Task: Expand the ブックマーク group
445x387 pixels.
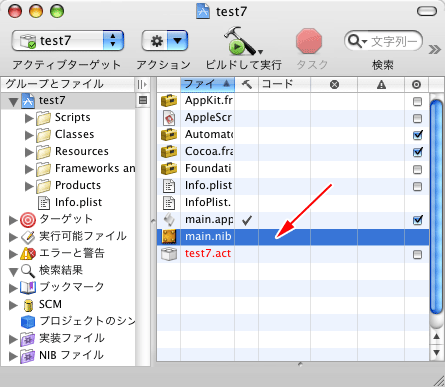Action: click(13, 288)
